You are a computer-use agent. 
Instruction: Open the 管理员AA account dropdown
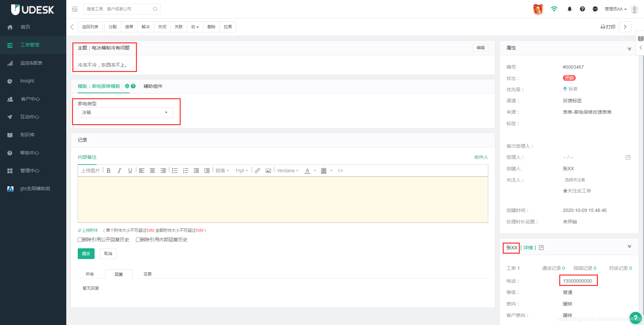click(616, 9)
